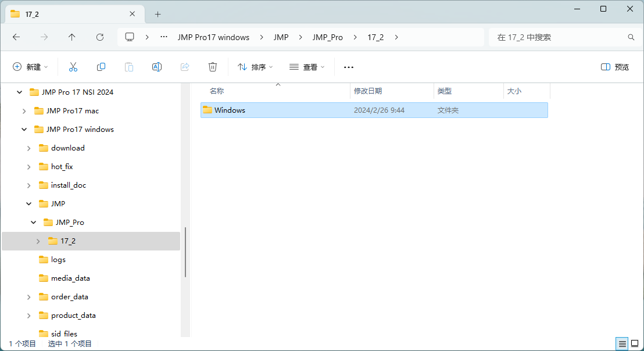Select the logs folder in sidebar
The width and height of the screenshot is (644, 351).
coord(58,260)
